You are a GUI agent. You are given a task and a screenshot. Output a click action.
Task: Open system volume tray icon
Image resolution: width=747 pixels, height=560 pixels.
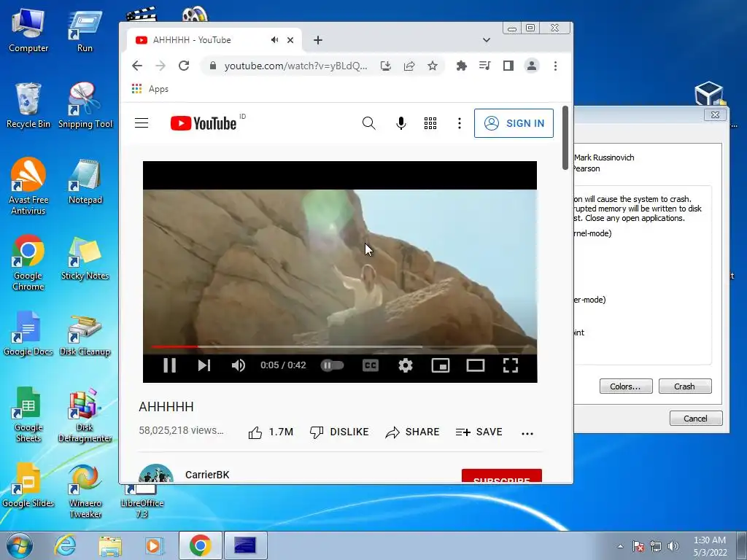[x=673, y=546]
